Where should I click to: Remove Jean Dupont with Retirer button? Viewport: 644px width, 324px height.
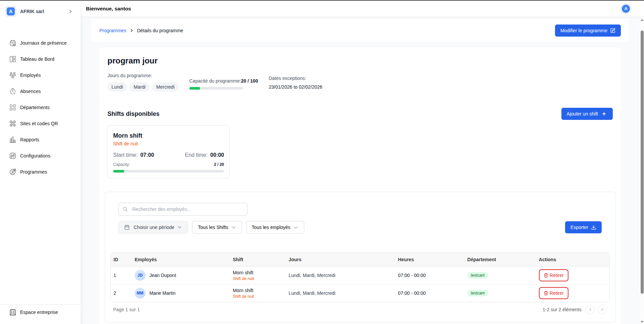pos(553,275)
